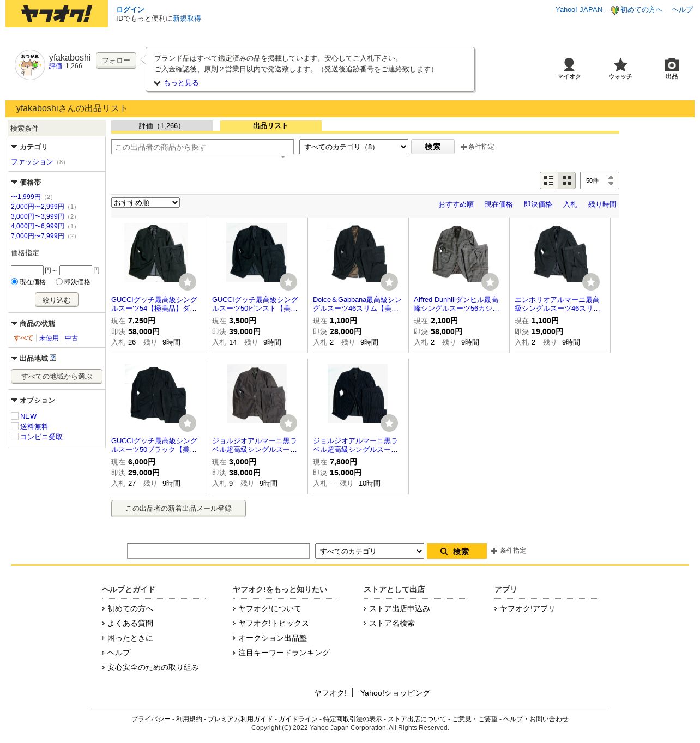Click the ヤフオク! logo
The image size is (700, 743).
(57, 14)
